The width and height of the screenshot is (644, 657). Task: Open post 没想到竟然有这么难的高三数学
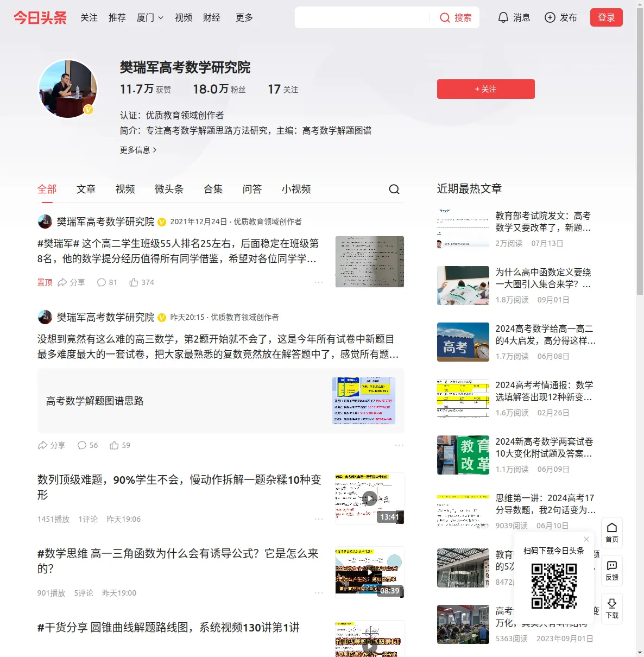tap(218, 346)
